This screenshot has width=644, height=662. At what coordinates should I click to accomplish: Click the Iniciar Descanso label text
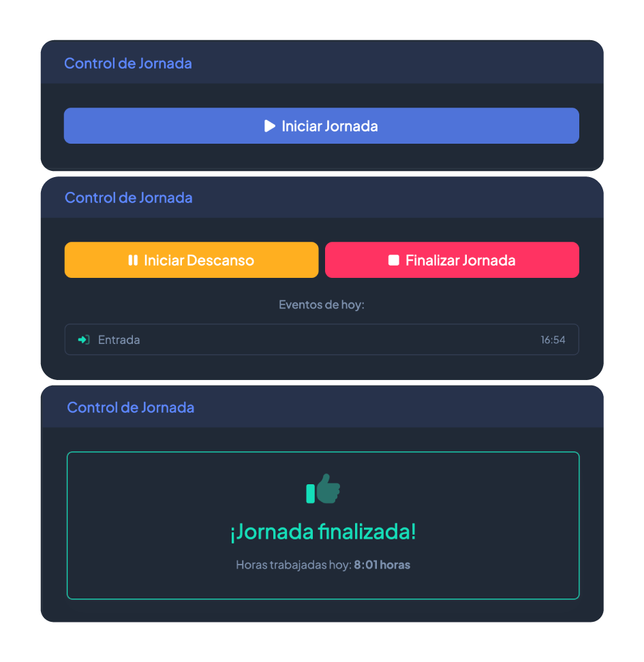tap(198, 260)
